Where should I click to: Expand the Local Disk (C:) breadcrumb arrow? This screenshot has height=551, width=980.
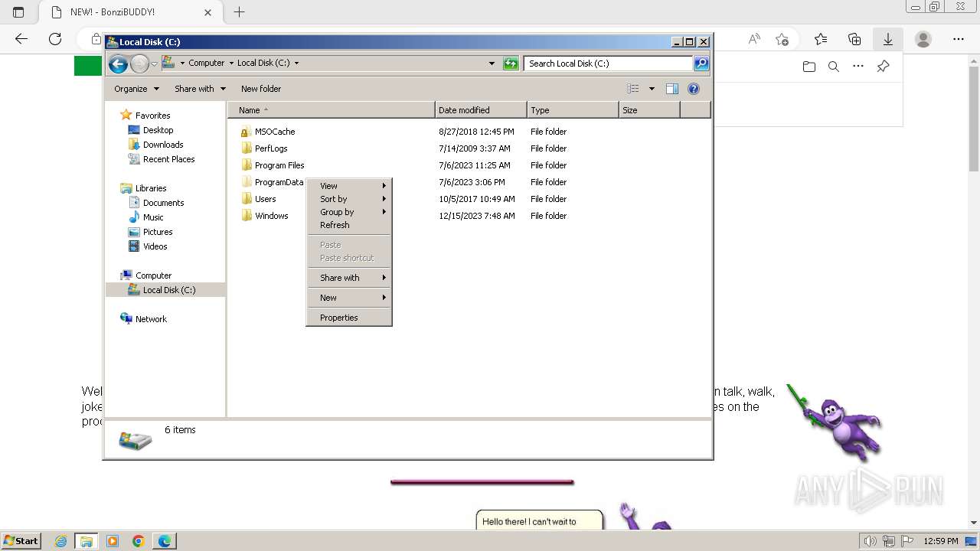pyautogui.click(x=296, y=64)
